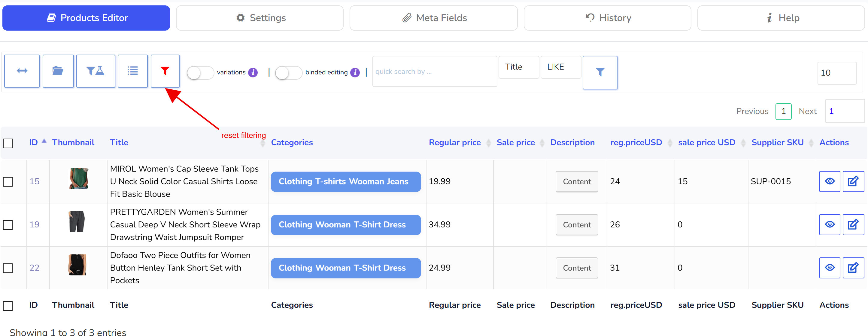The image size is (868, 336).
Task: Click the Previous pagination link
Action: click(x=752, y=111)
